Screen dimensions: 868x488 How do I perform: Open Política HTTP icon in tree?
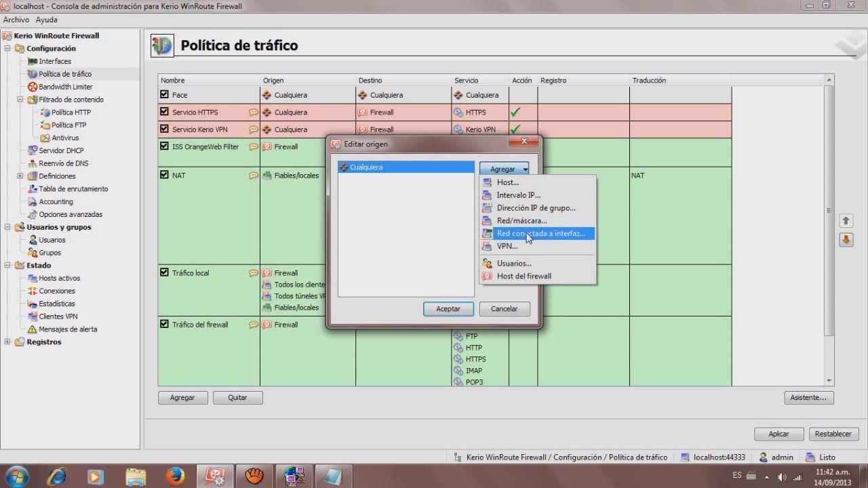click(45, 113)
